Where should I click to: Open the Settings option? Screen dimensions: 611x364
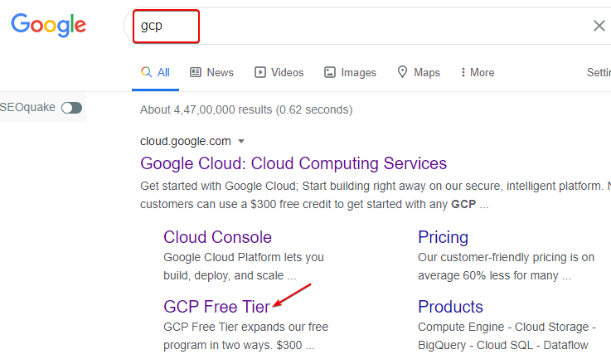click(598, 72)
